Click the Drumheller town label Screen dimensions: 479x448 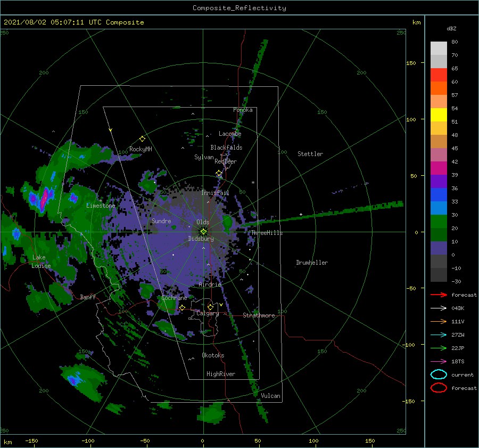312,263
